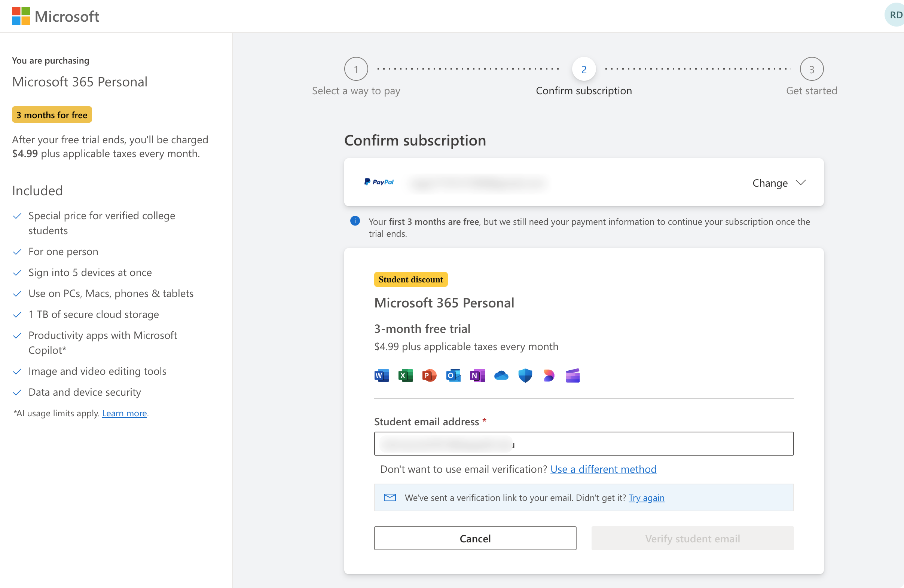Go to step 1 Select a way to pay

tap(356, 69)
